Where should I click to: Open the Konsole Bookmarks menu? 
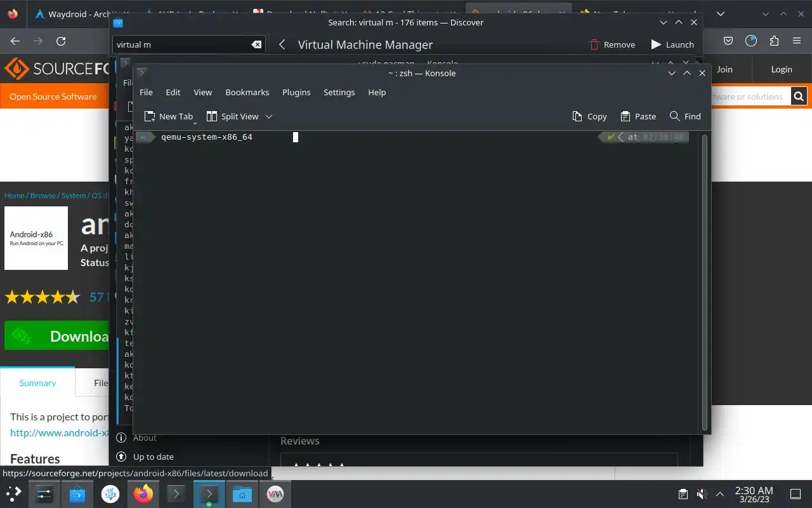pos(247,92)
